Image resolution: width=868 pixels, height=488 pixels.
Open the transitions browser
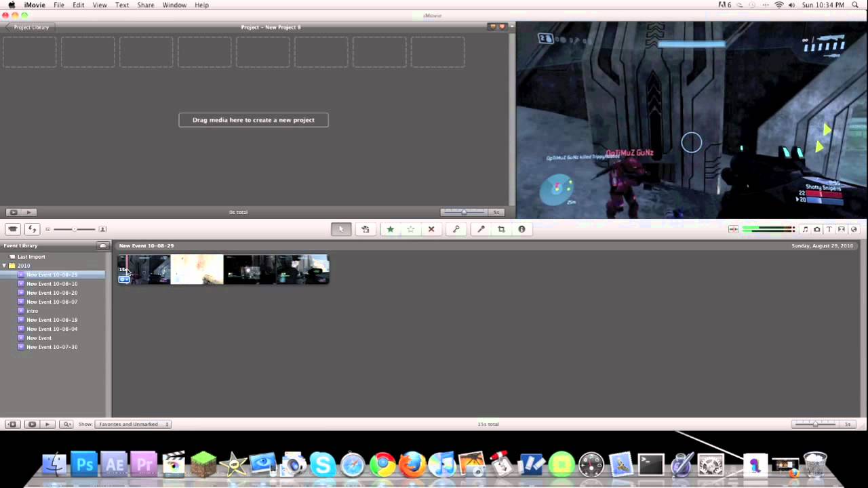[842, 229]
